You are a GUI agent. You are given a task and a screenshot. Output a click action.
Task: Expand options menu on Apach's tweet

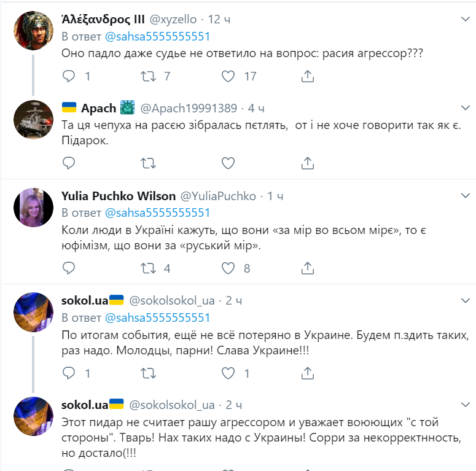click(465, 107)
